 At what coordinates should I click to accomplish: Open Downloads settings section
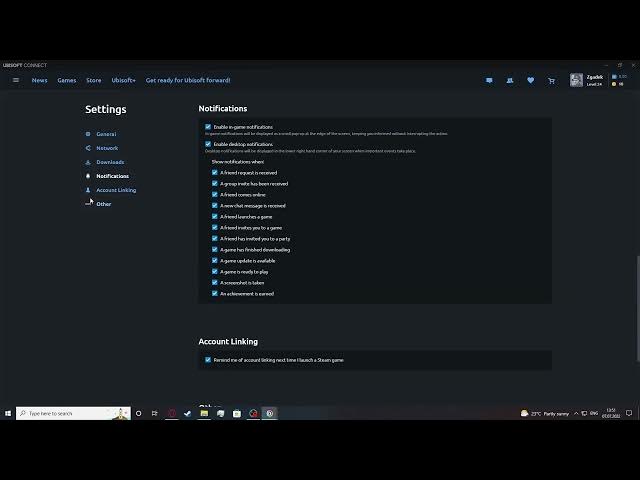coord(110,162)
